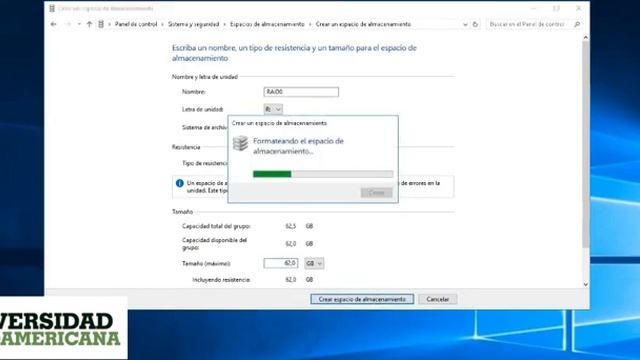Click the Capacidad disponible del grupo label
The height and width of the screenshot is (360, 640).
click(215, 244)
